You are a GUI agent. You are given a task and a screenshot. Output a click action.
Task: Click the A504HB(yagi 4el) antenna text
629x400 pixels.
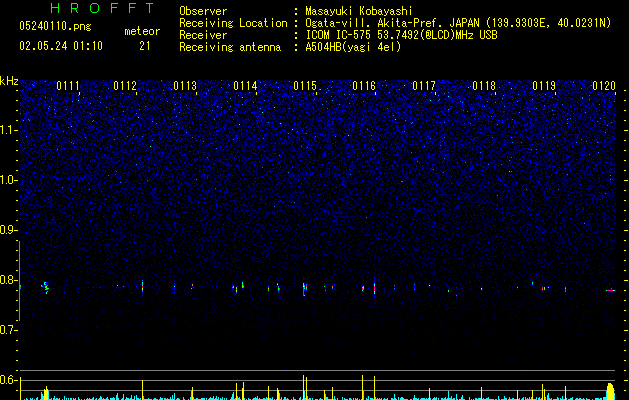tap(353, 47)
